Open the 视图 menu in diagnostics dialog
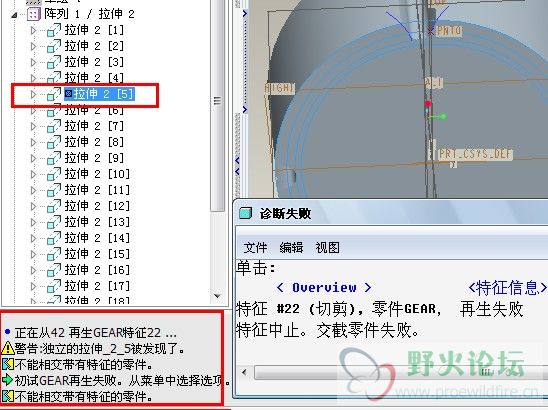The height and width of the screenshot is (410, 548). 327,247
